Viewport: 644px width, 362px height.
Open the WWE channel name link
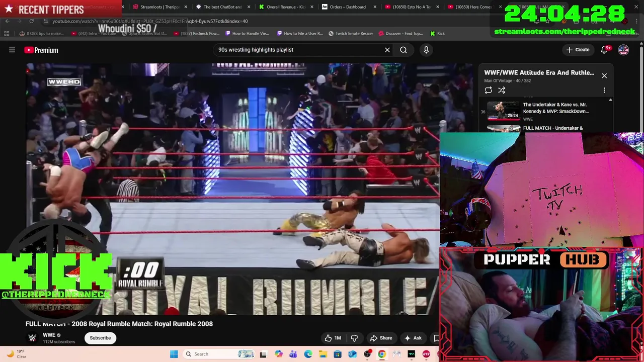(49, 335)
